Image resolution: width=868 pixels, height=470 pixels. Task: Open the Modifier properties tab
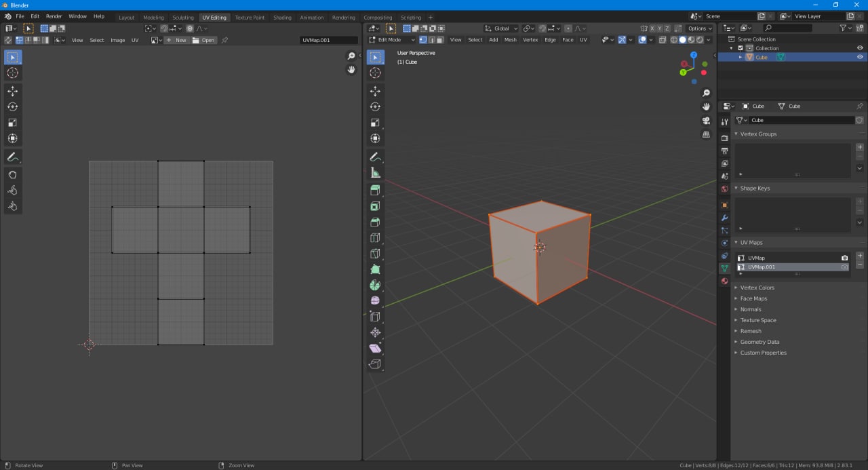coord(724,218)
